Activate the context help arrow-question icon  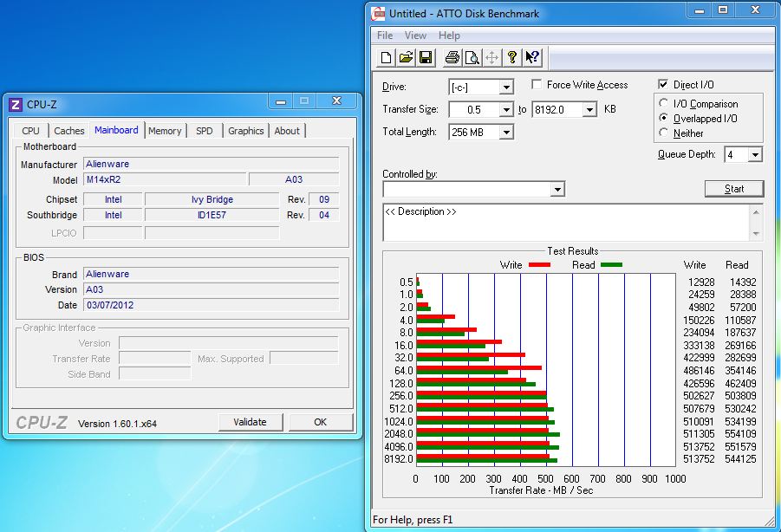(x=532, y=58)
